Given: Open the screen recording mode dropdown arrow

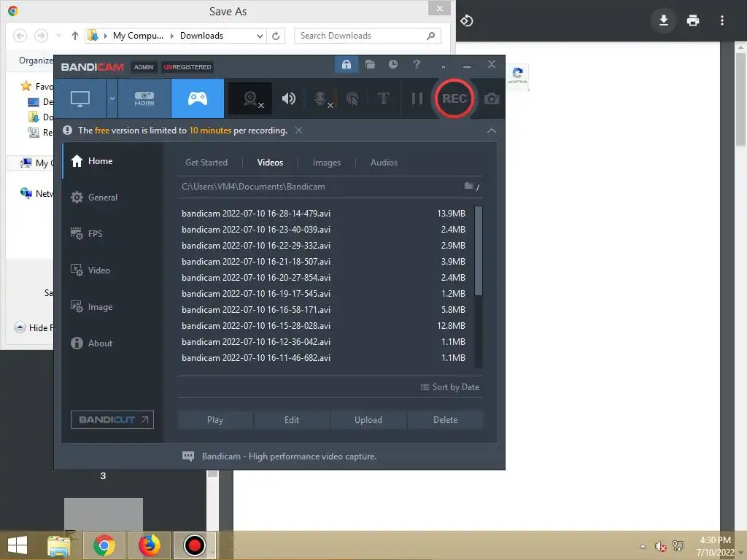Looking at the screenshot, I should [x=112, y=98].
